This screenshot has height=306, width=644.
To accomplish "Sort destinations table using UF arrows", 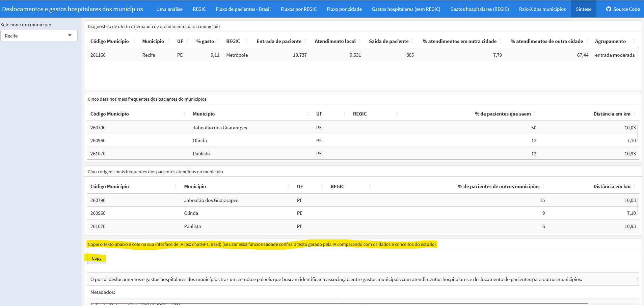I will click(x=345, y=114).
